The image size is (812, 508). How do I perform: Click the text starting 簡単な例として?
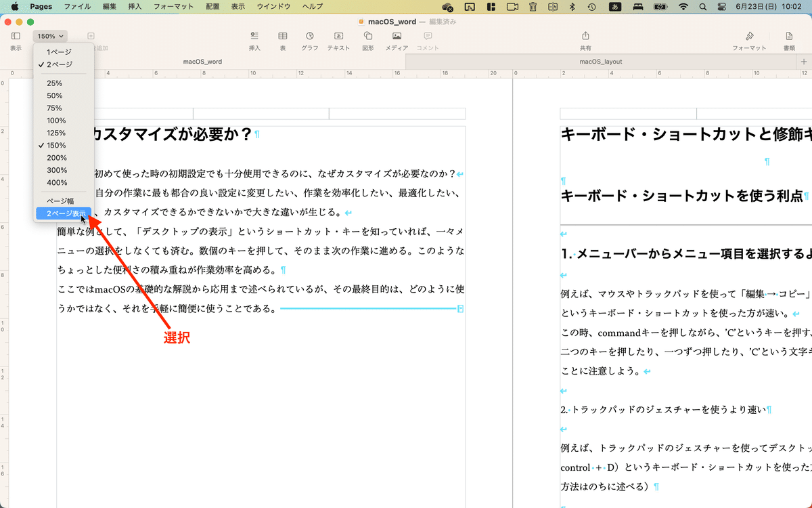click(x=261, y=251)
